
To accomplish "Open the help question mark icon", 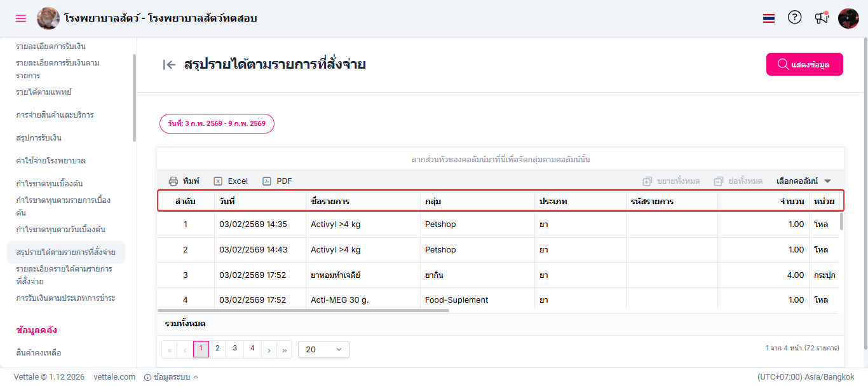I will tap(794, 18).
